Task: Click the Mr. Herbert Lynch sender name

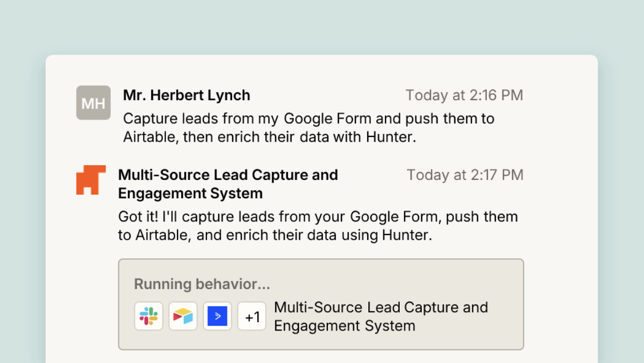Action: [186, 95]
